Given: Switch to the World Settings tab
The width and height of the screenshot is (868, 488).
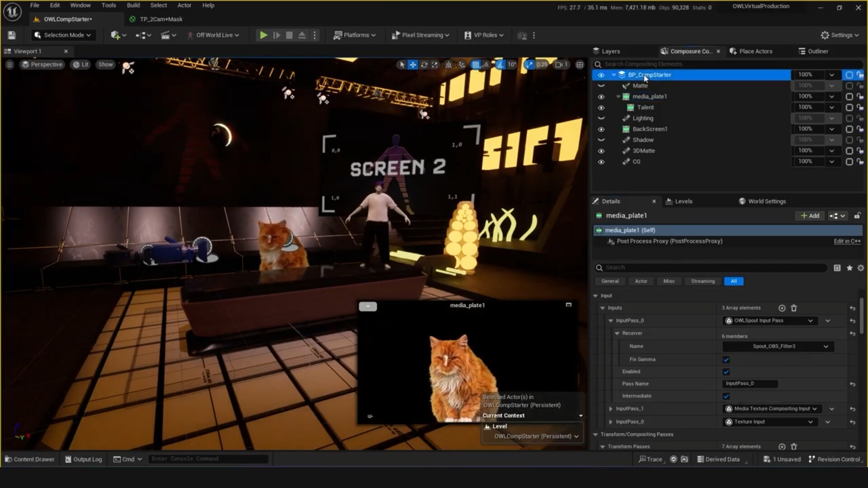Looking at the screenshot, I should point(763,202).
